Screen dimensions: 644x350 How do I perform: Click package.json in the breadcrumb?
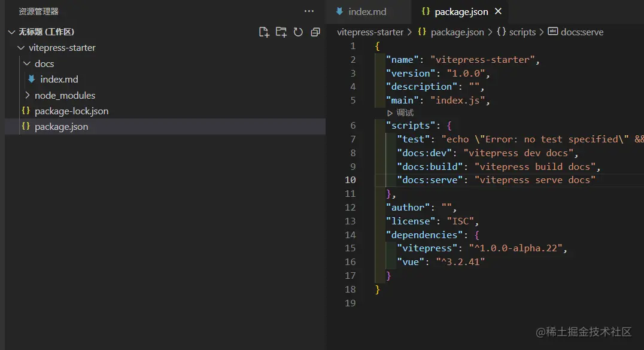(457, 32)
